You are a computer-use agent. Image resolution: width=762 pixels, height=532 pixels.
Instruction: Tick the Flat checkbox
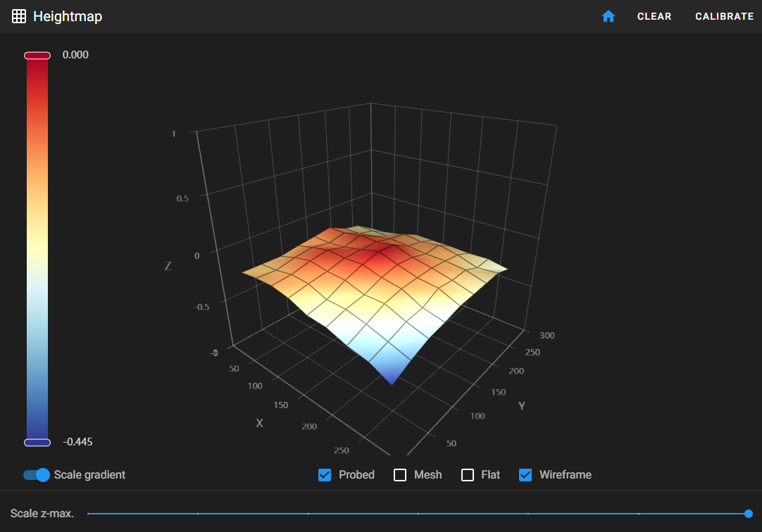click(x=468, y=475)
